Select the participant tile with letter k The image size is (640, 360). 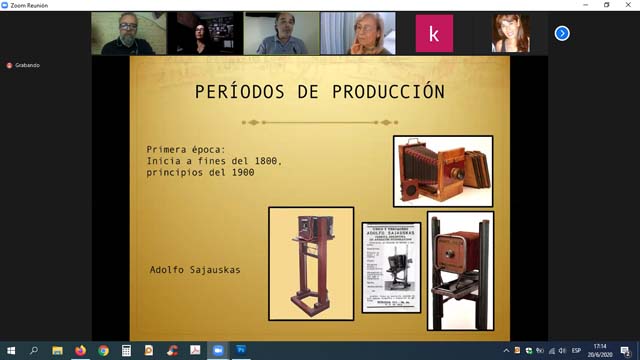[x=434, y=33]
